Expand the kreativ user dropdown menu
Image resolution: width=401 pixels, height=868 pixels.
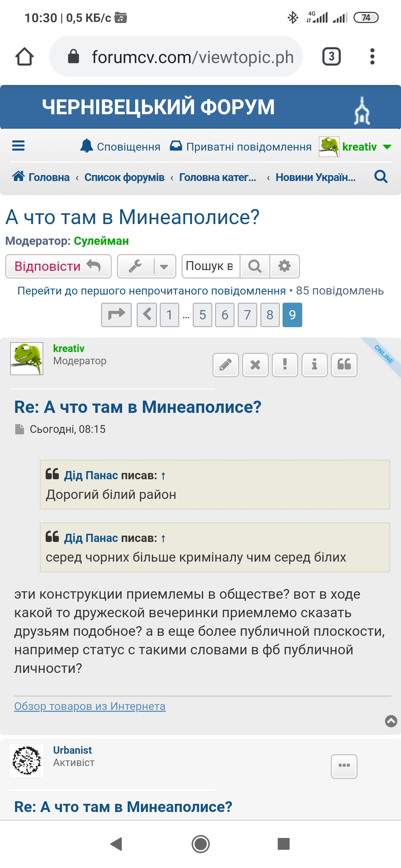(387, 147)
